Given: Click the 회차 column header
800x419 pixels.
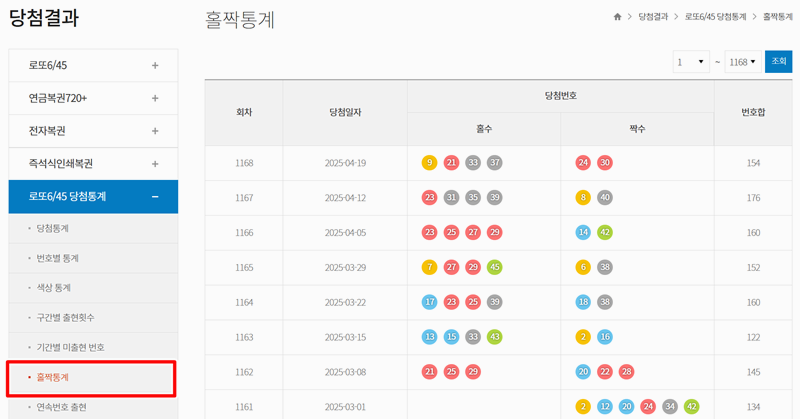Looking at the screenshot, I should [x=244, y=112].
